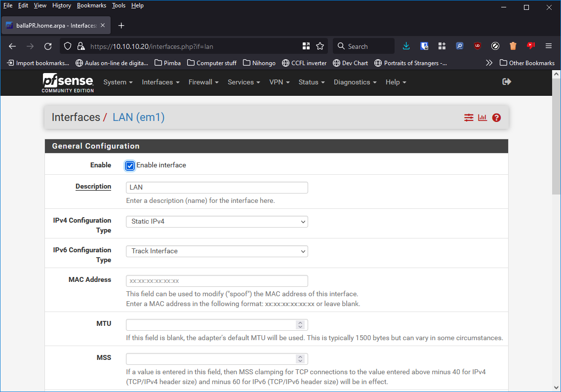Reload the page with the refresh icon
The height and width of the screenshot is (392, 561).
48,46
